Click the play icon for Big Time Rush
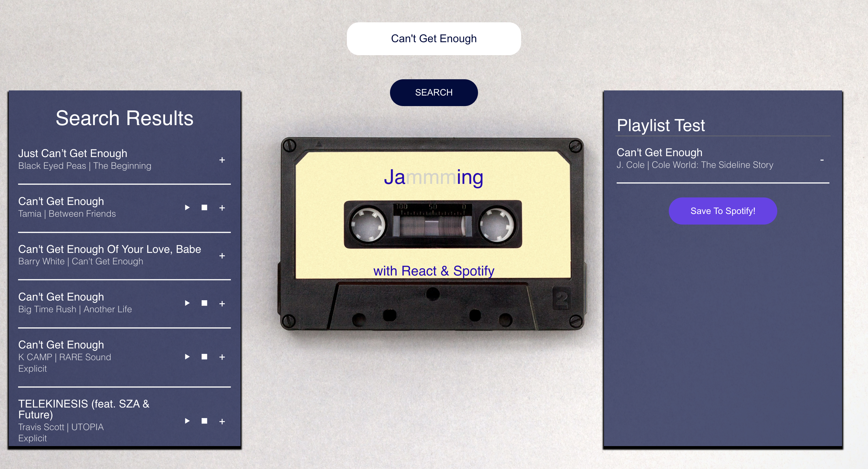The image size is (868, 469). (187, 303)
